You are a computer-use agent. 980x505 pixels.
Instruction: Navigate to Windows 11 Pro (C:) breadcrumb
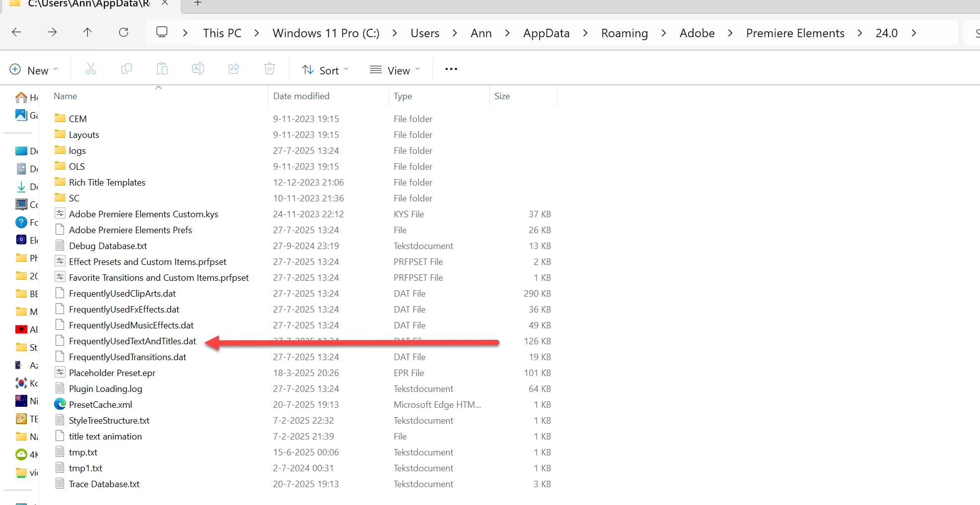pos(326,33)
